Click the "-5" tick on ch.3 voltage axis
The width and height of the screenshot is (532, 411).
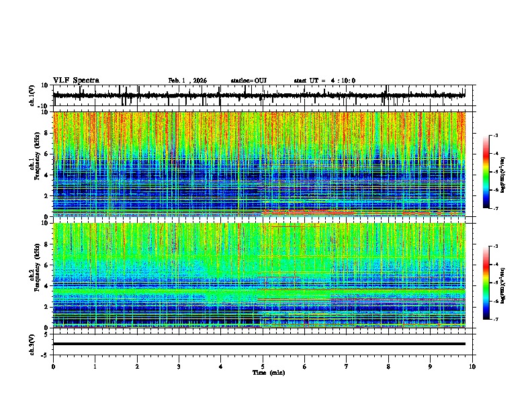point(45,355)
